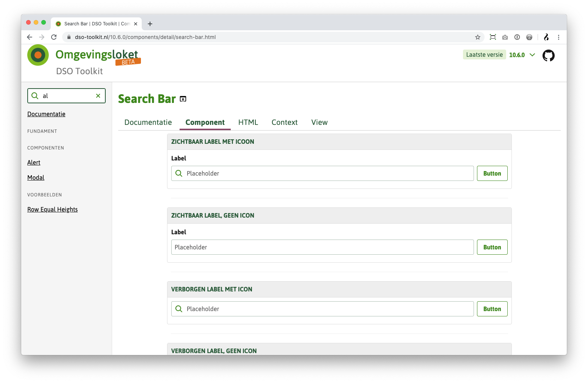
Task: Bookmark this page with the star icon
Action: click(478, 37)
